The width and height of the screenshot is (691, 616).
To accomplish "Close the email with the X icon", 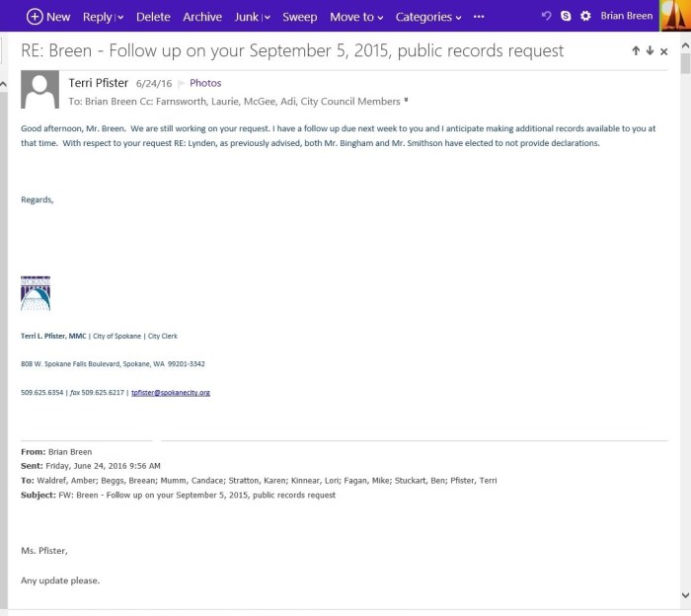I will (x=663, y=51).
